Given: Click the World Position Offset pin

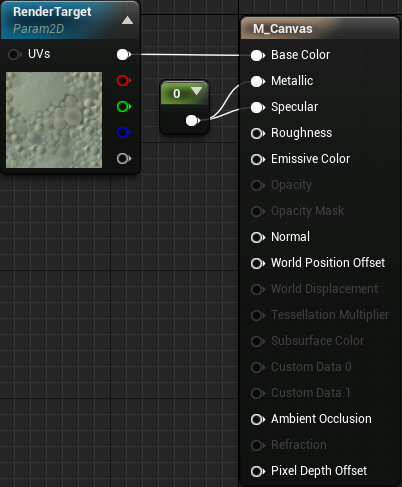Looking at the screenshot, I should coord(258,263).
